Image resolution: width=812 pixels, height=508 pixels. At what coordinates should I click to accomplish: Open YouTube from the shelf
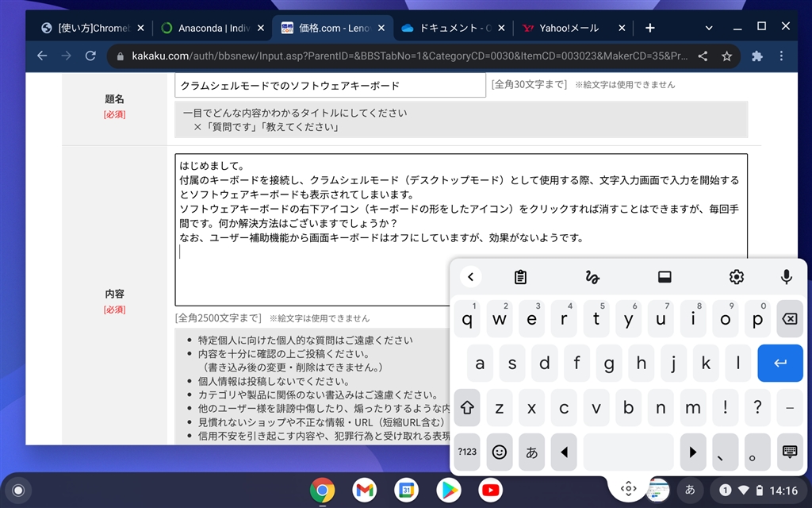[x=490, y=491]
